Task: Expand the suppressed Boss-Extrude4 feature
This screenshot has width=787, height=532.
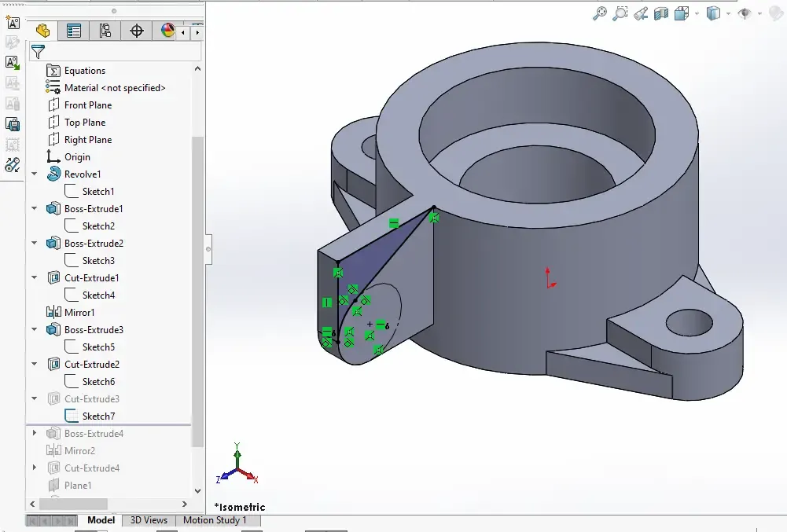Action: click(34, 433)
